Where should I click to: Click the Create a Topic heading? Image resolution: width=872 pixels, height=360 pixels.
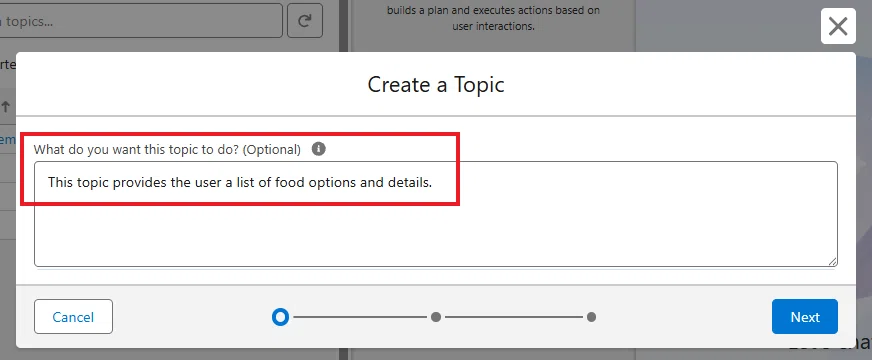coord(436,85)
